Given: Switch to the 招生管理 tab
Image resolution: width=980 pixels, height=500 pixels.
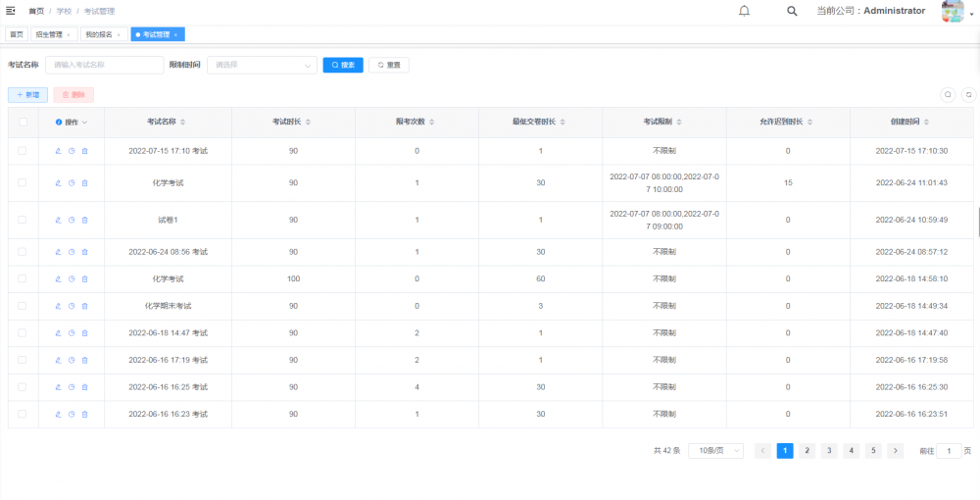Looking at the screenshot, I should [54, 35].
